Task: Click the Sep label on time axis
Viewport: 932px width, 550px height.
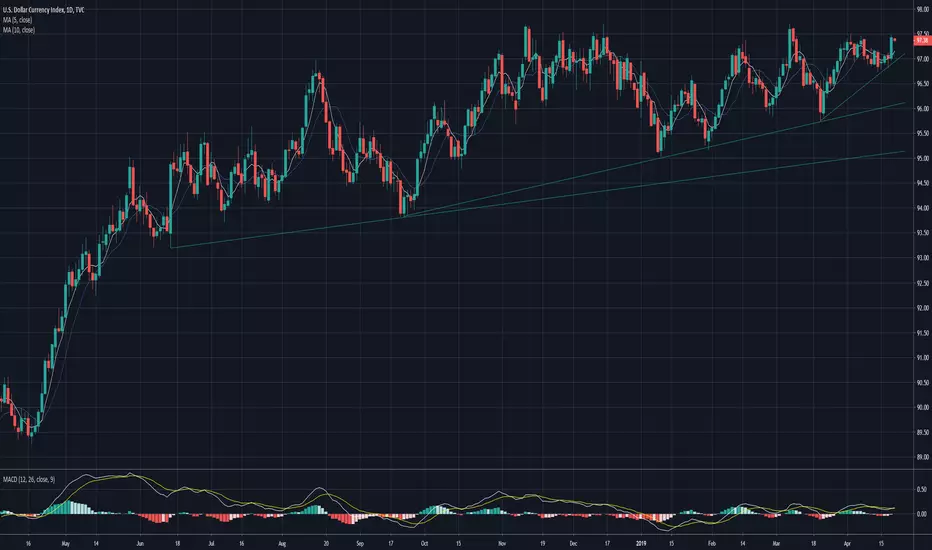Action: (x=360, y=543)
